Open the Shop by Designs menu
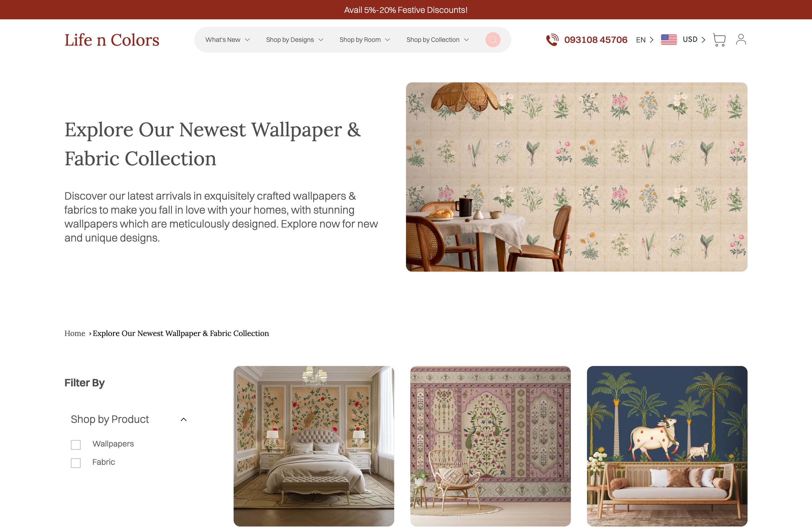Viewport: 812px width, 527px height. tap(295, 40)
